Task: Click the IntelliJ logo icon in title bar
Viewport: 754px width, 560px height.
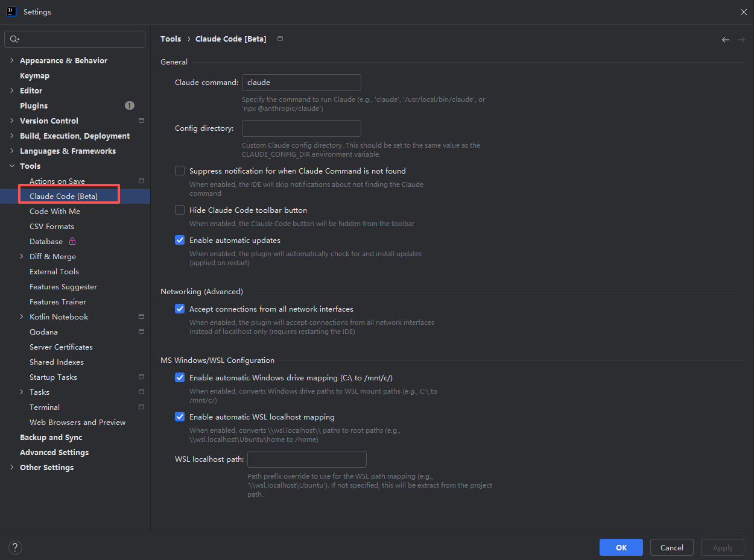Action: tap(11, 11)
